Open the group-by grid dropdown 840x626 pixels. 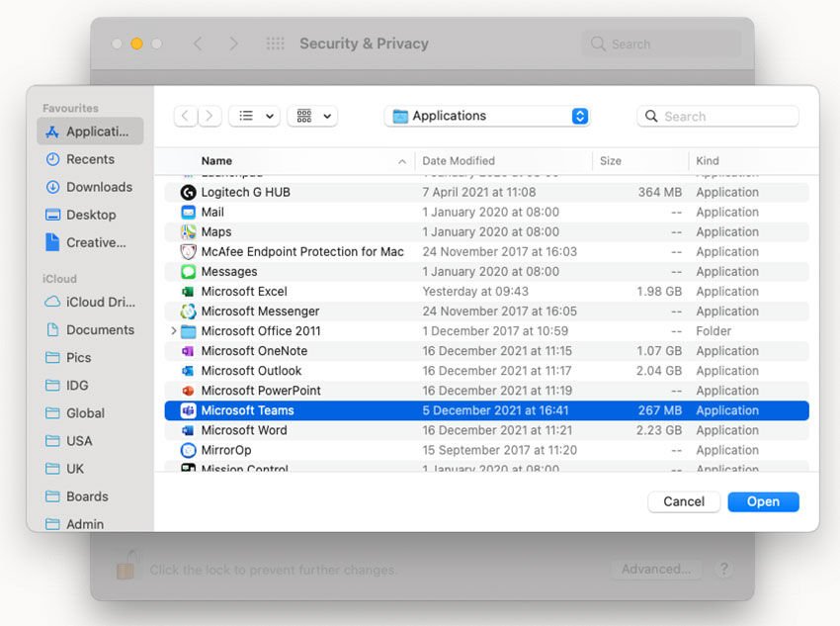[312, 116]
